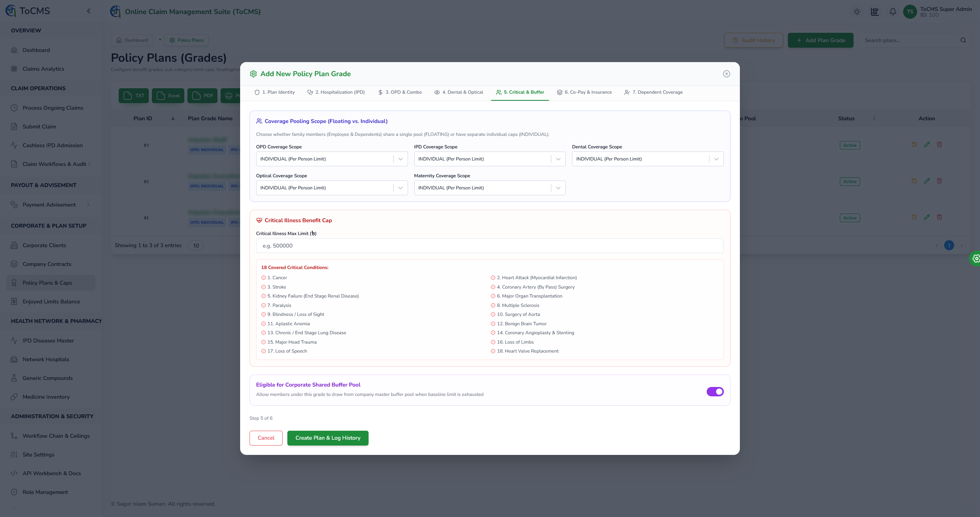Sort by Plan ID arrow icon
The height and width of the screenshot is (517, 980).
pos(173,118)
